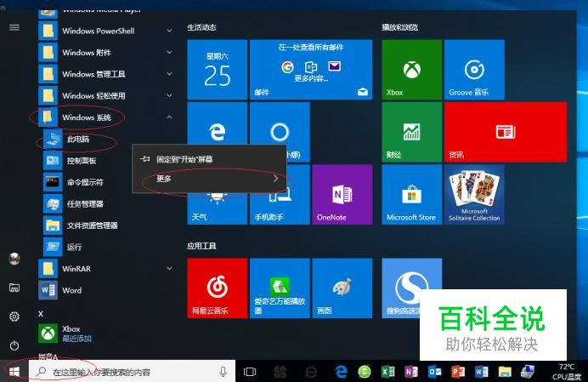Screen dimensions: 588x382
Task: Open Word from the taskbar
Action: pyautogui.click(x=481, y=372)
